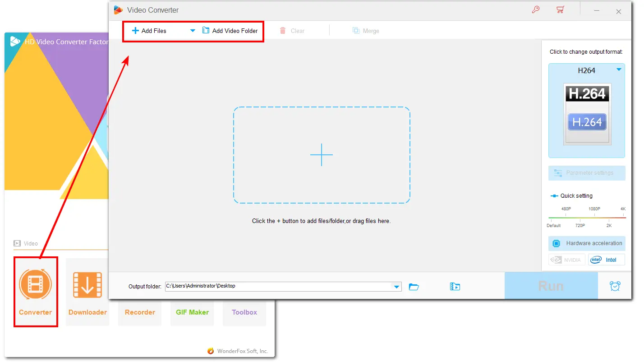Viewport: 644px width, 362px height.
Task: Open Toolbox in the launcher window
Action: click(x=244, y=312)
